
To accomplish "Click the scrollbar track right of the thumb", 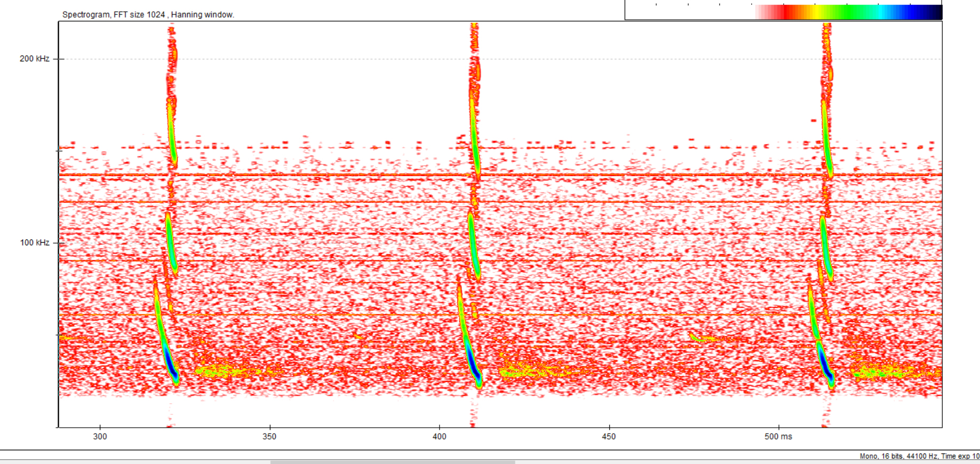I will coord(747,462).
